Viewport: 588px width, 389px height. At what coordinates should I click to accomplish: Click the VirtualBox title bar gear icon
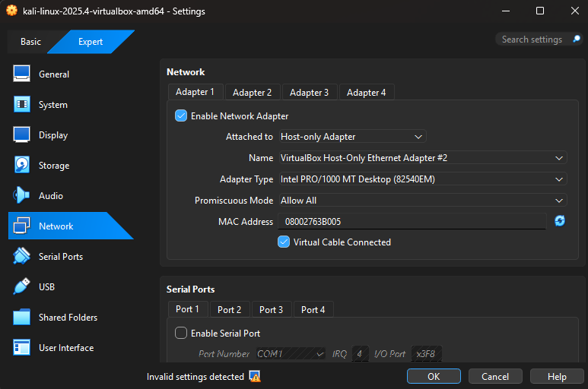11,11
